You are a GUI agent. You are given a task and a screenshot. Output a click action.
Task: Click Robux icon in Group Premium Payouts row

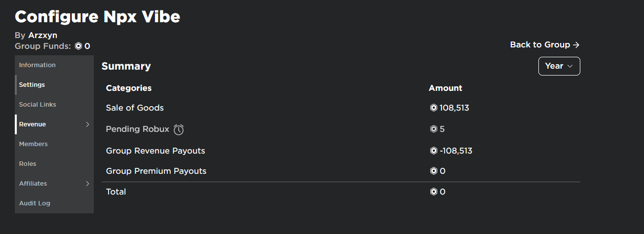(433, 171)
